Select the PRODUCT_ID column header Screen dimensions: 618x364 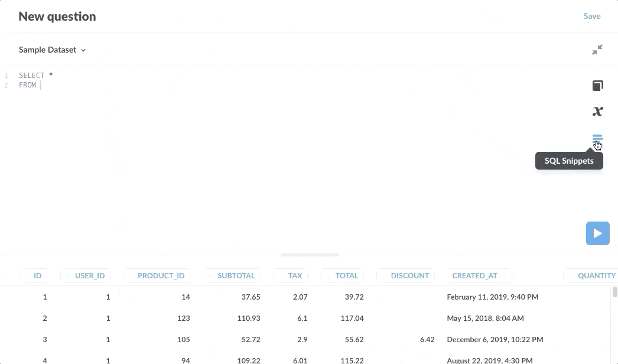(x=161, y=275)
